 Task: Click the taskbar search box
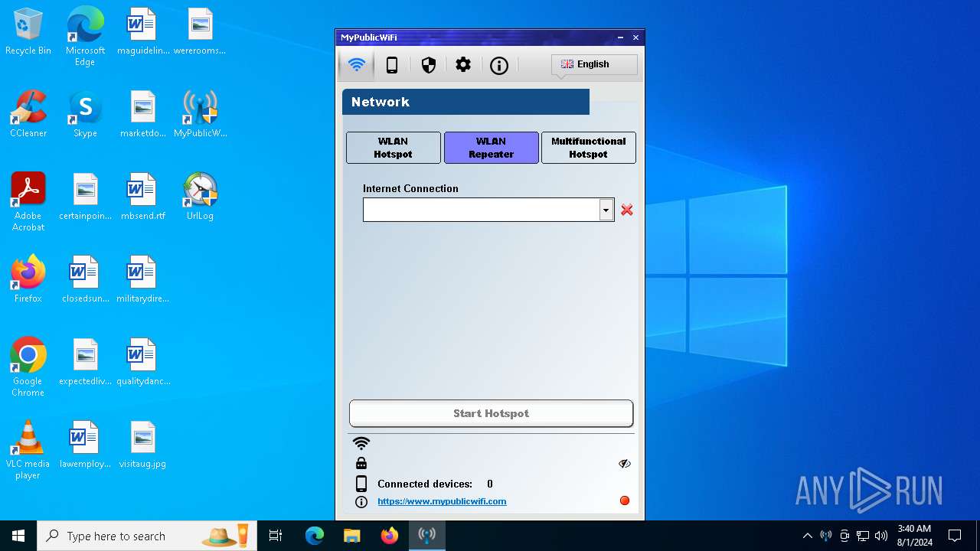pos(147,536)
